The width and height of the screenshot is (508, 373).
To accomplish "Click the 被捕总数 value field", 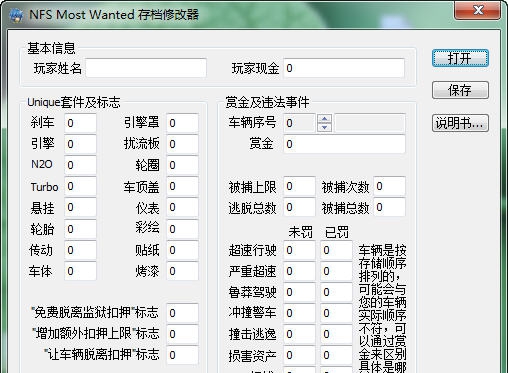I will click(389, 207).
